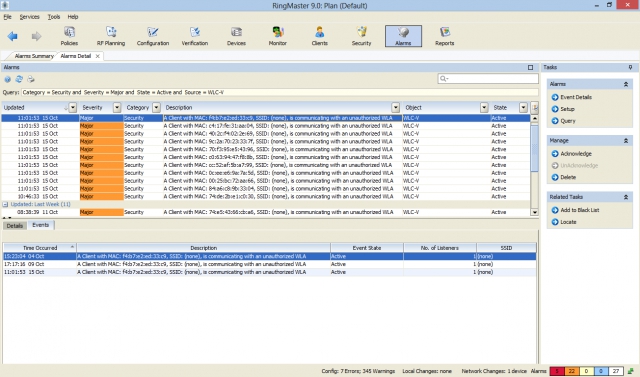The image size is (640, 377).
Task: Open the Services menu
Action: (29, 17)
